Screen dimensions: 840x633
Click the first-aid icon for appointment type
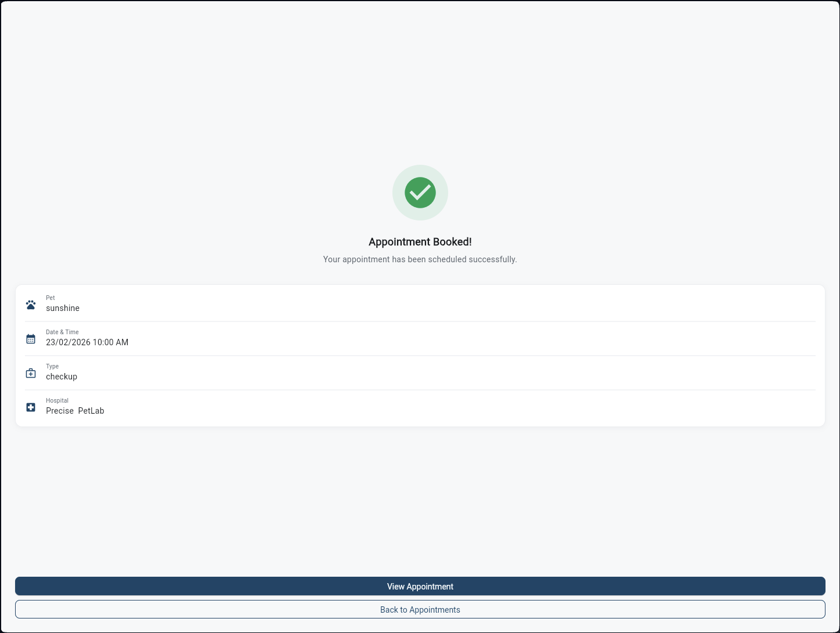(x=31, y=372)
